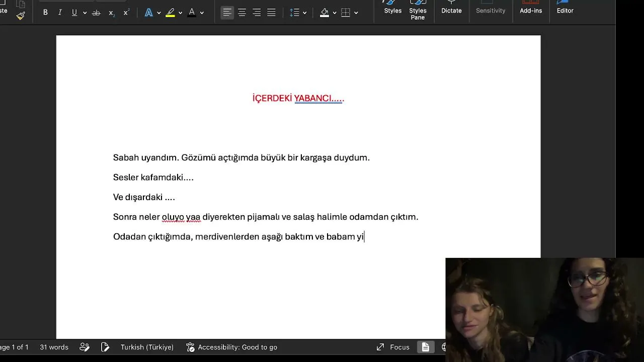Screen dimensions: 644x362
Task: Toggle subscript formatting
Action: (111, 13)
